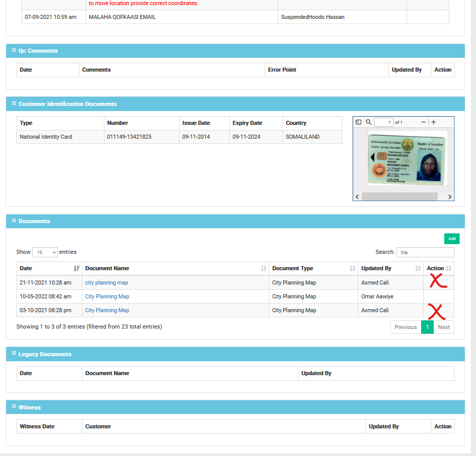
Task: Click the viewer horizontal scrollbar track
Action: (400, 197)
